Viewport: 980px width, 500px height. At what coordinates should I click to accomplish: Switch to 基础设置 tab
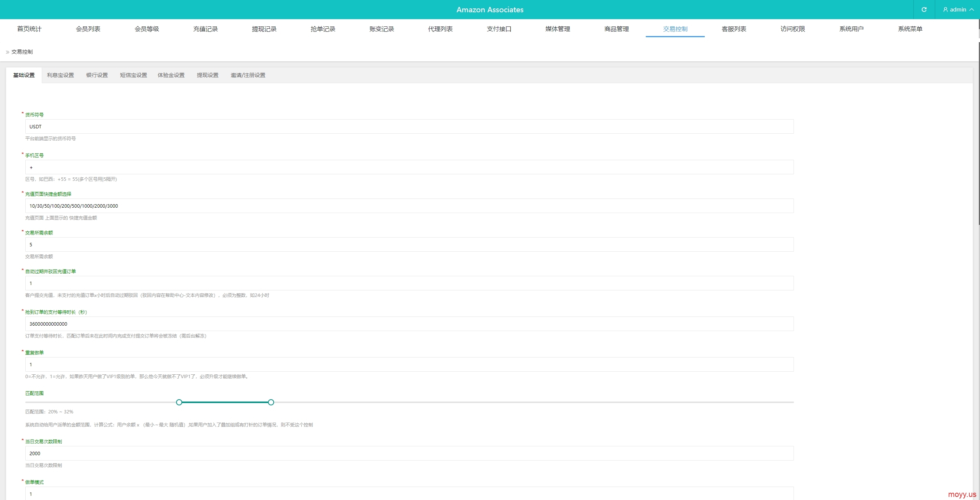[24, 75]
